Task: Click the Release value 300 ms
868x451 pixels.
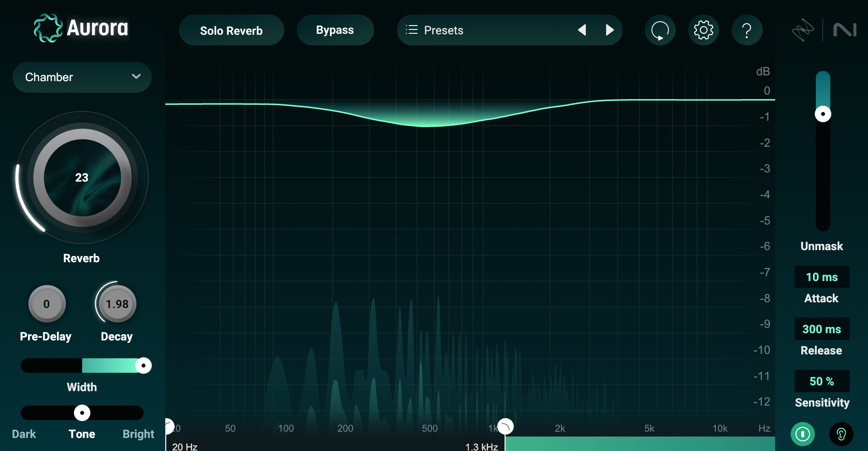Action: pos(822,329)
